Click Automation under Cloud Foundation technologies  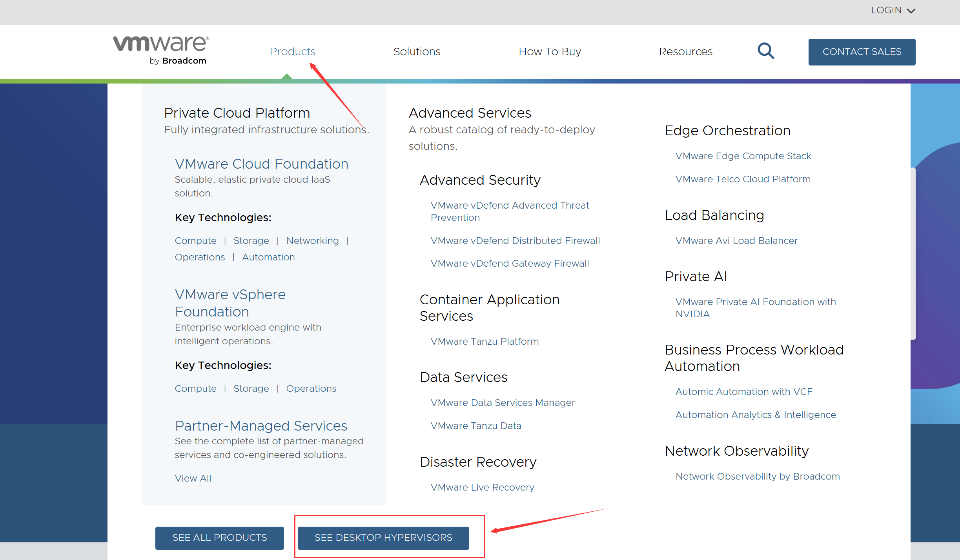268,257
